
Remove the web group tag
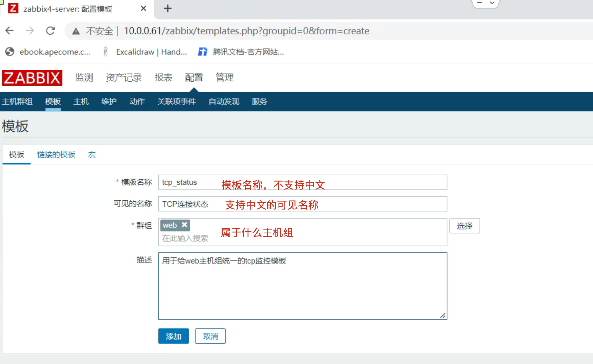pos(184,225)
